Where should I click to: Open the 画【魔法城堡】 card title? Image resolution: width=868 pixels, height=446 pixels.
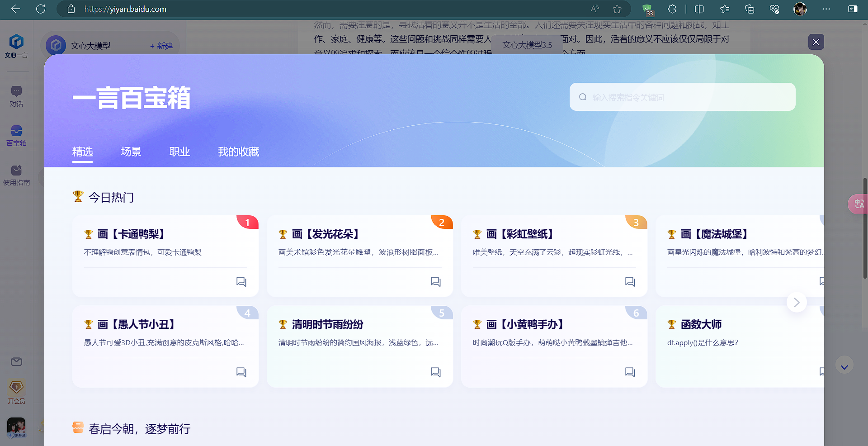714,234
